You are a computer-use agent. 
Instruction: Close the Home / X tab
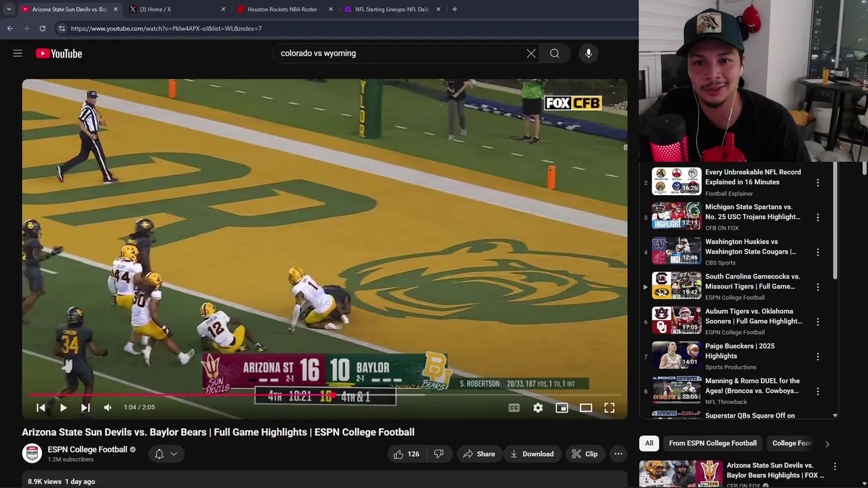pos(223,9)
